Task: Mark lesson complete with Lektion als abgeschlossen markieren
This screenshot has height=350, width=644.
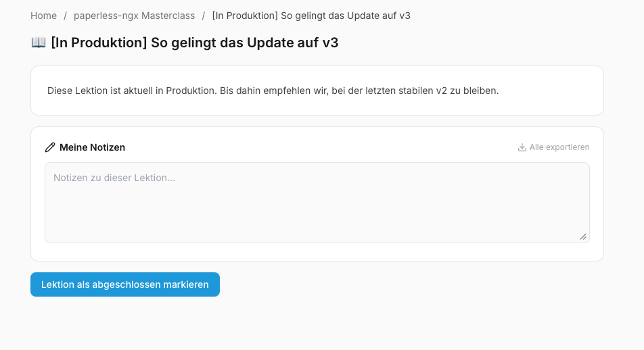Action: 125,284
